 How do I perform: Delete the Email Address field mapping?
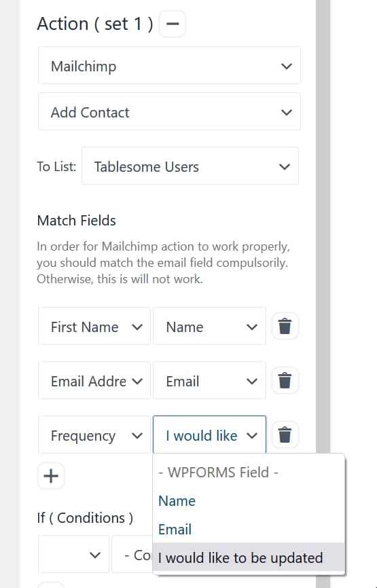click(x=285, y=380)
